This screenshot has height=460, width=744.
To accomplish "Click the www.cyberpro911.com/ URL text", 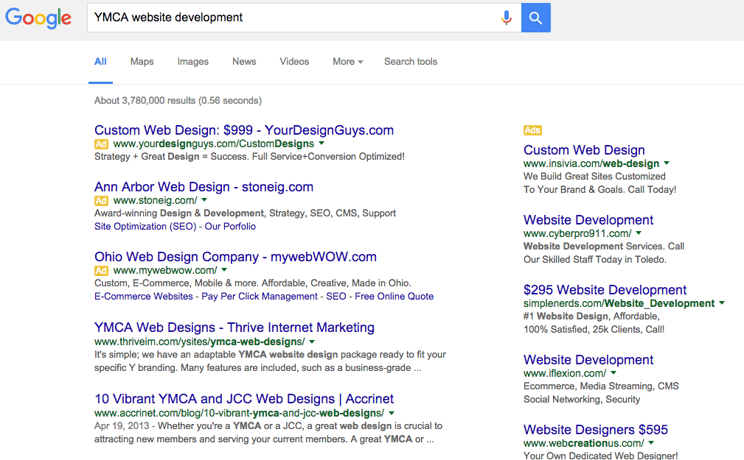I will (577, 234).
